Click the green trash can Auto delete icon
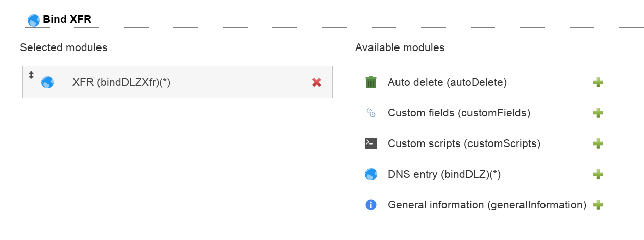The image size is (644, 240). [x=371, y=82]
